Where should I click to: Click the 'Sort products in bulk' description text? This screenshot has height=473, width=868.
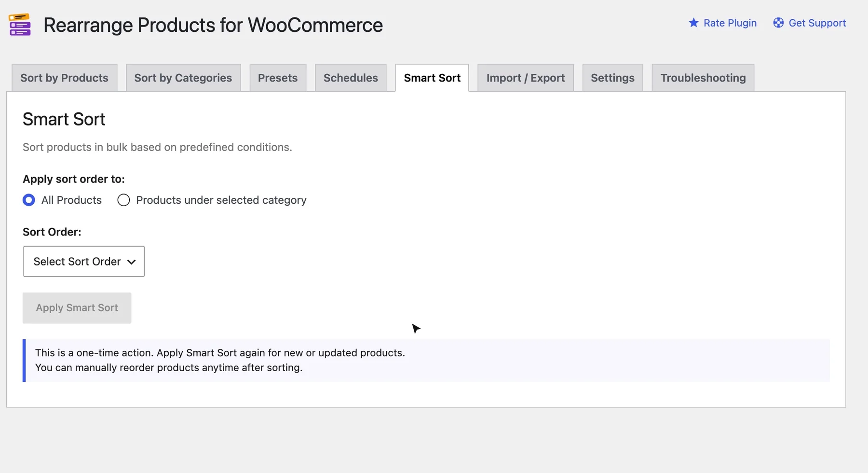pyautogui.click(x=157, y=147)
